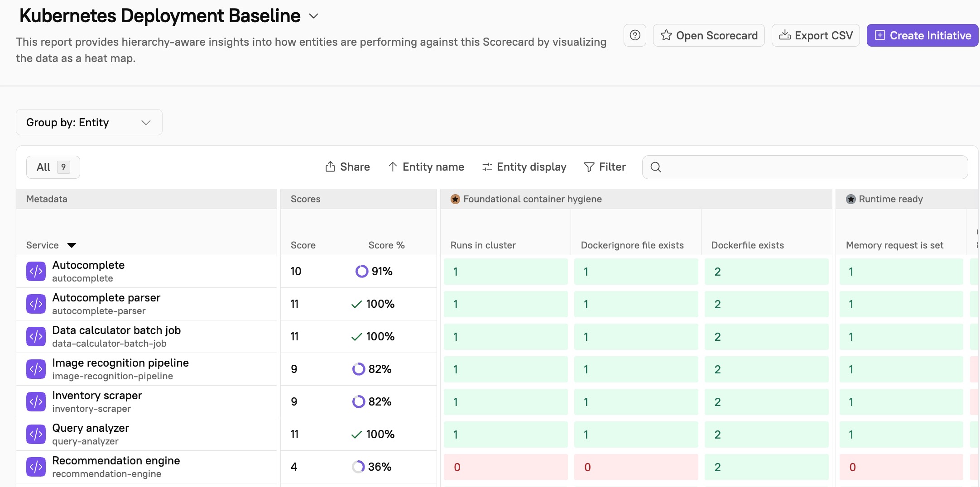Click the Data calculator batch job icon

point(36,336)
